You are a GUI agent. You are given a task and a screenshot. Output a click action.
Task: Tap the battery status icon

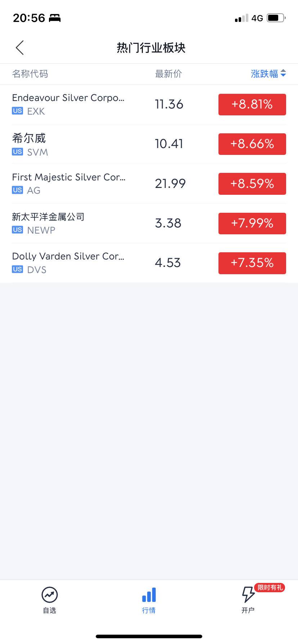(276, 18)
